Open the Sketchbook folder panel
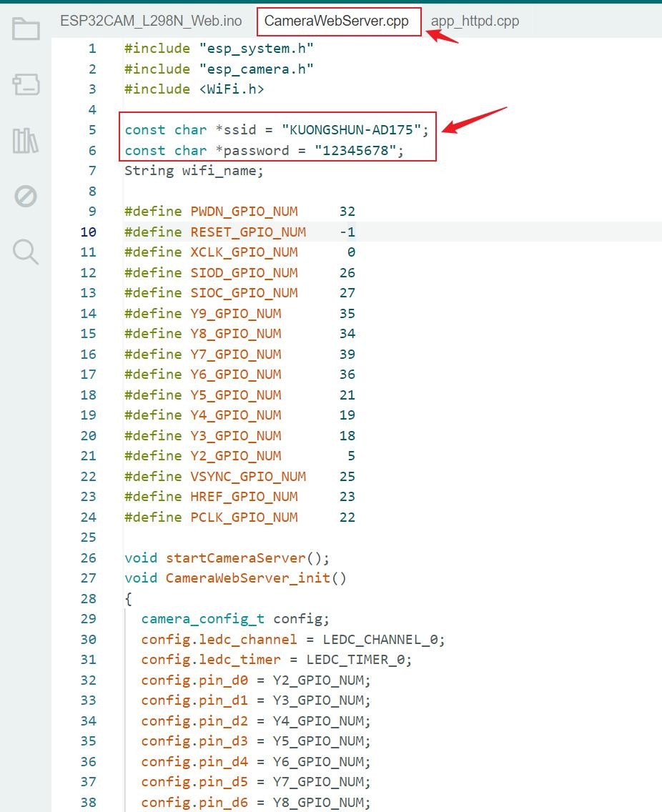The image size is (662, 812). 26,29
